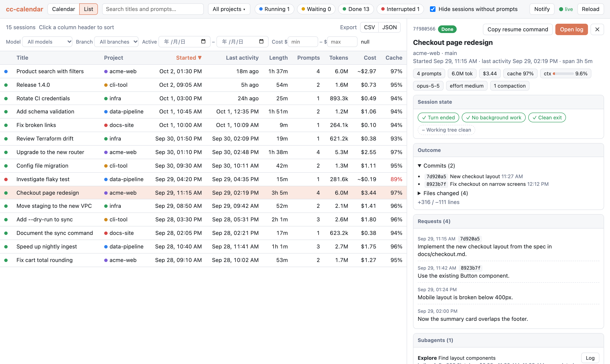Click the cc-calendar logo
The image size is (610, 364).
24,9
